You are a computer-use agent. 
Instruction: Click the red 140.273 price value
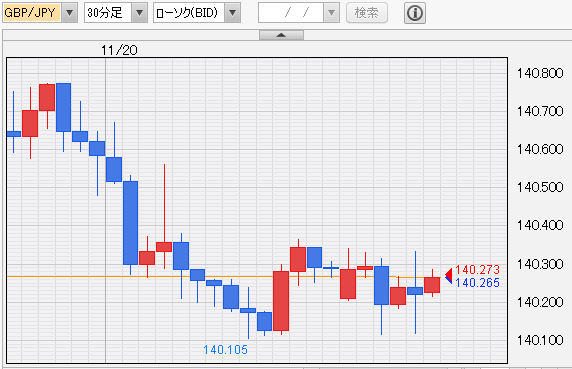point(478,270)
